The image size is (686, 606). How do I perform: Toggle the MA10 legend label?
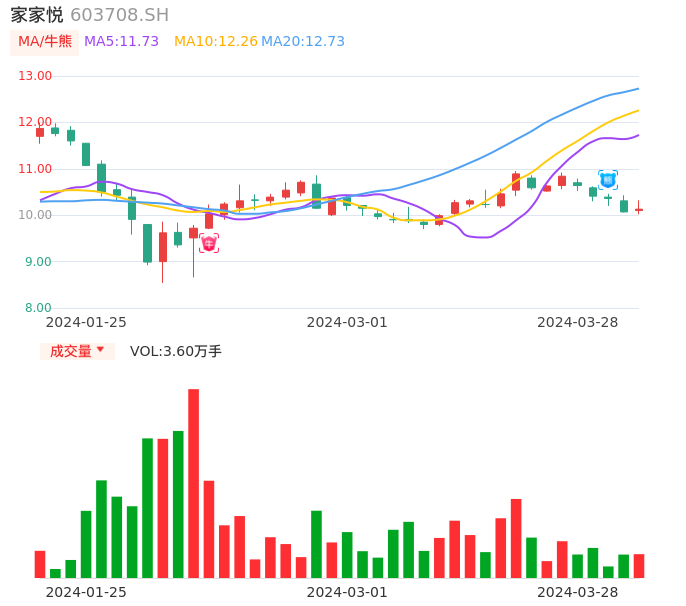[x=215, y=42]
